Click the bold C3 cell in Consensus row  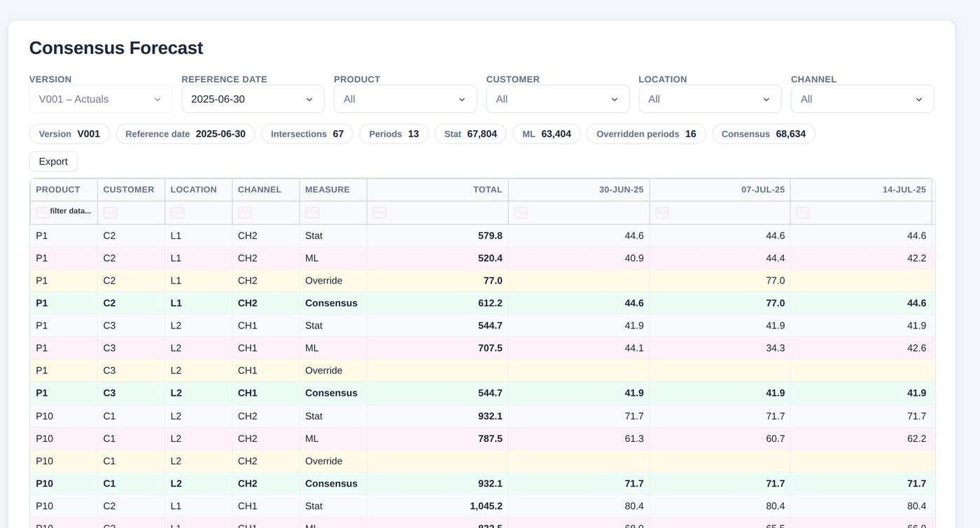(x=131, y=393)
